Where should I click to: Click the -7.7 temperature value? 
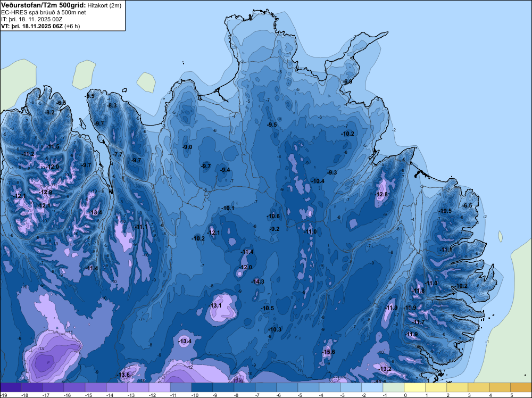(117, 154)
